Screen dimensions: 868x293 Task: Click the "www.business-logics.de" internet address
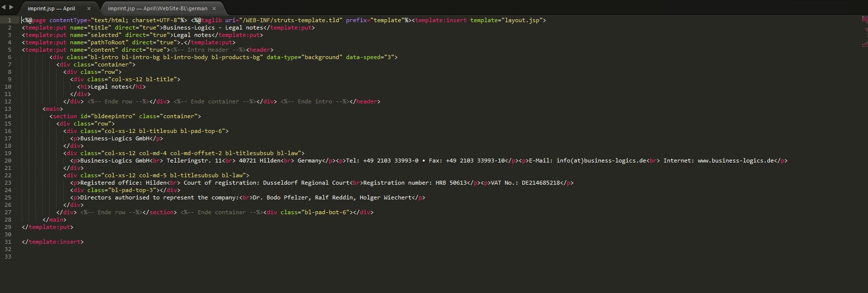(x=736, y=161)
